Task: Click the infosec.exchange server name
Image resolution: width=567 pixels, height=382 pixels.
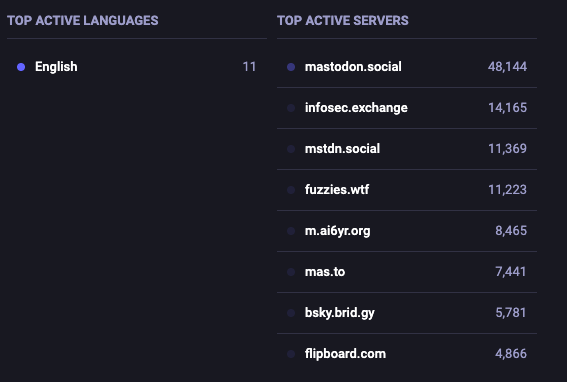Action: pyautogui.click(x=356, y=108)
